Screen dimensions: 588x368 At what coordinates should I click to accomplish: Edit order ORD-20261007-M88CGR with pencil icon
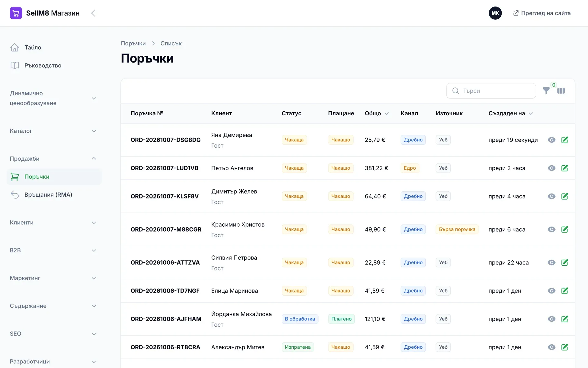pyautogui.click(x=565, y=229)
